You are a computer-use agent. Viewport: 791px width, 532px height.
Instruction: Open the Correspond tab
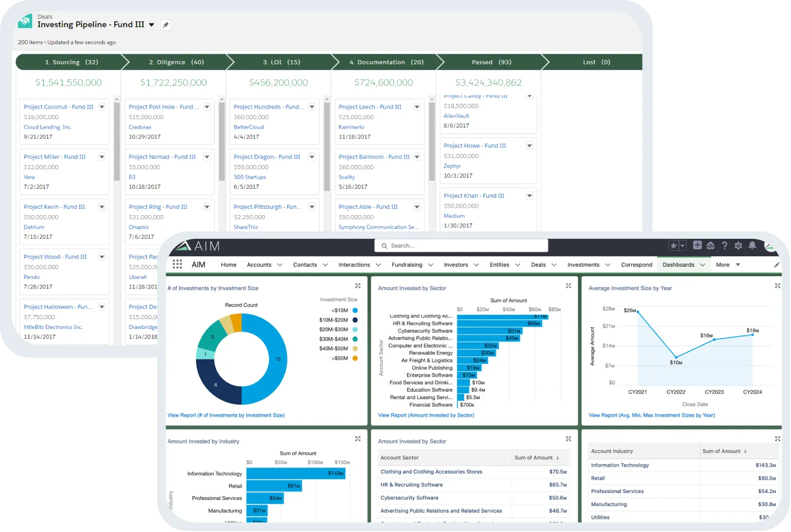click(x=636, y=265)
